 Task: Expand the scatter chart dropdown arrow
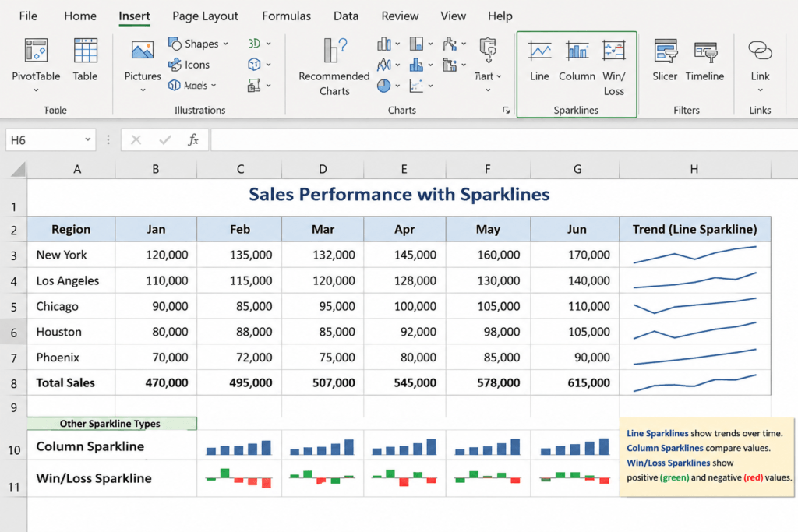pyautogui.click(x=430, y=86)
